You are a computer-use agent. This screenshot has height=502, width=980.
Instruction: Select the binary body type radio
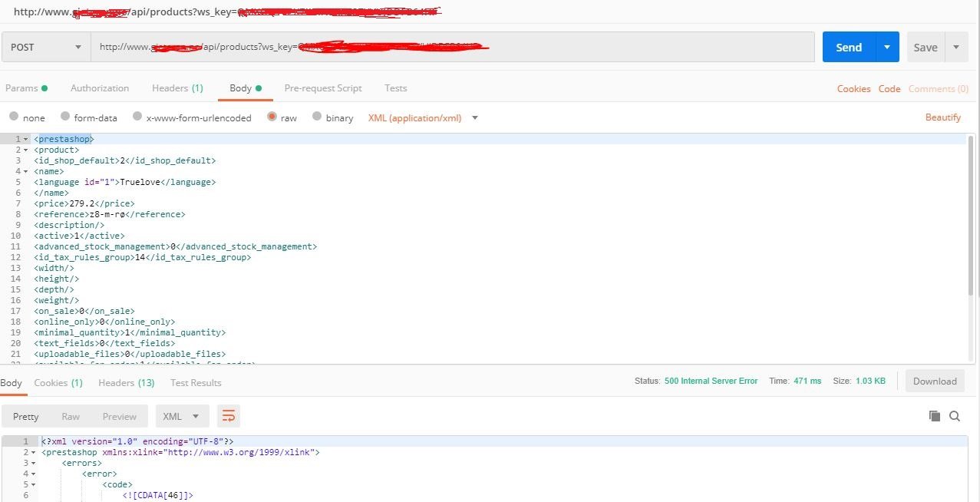click(315, 117)
